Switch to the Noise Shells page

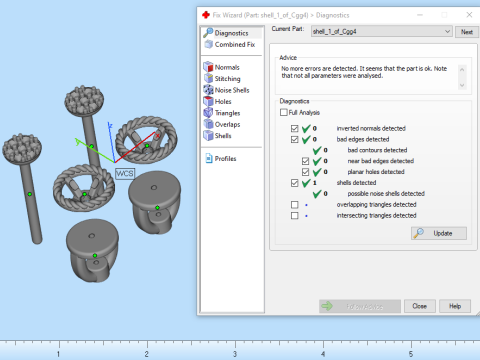232,90
